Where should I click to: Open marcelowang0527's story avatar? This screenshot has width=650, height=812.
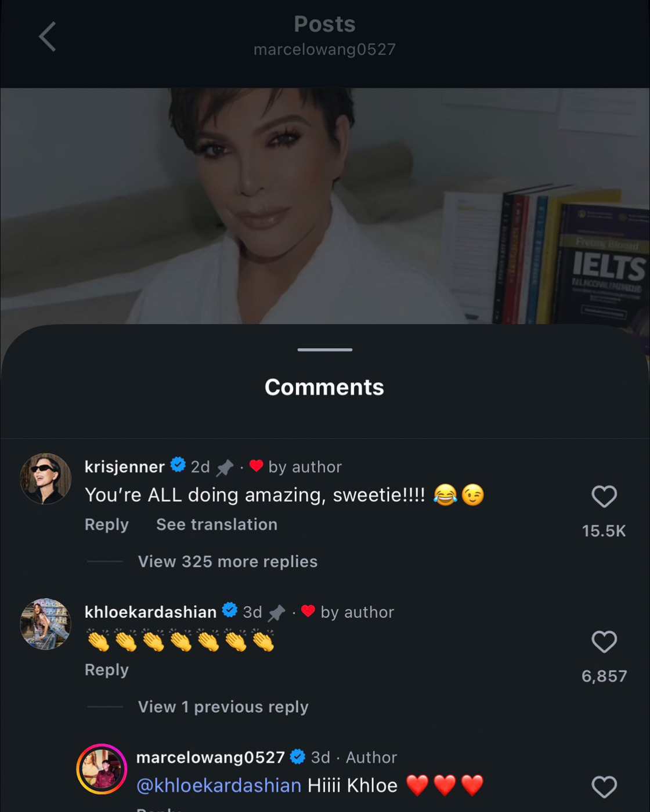coord(102,769)
